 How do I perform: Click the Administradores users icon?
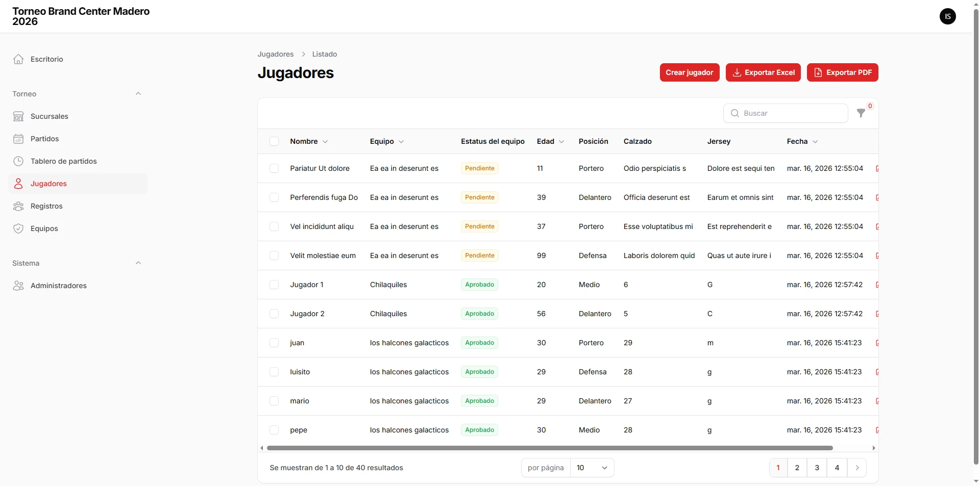coord(18,286)
